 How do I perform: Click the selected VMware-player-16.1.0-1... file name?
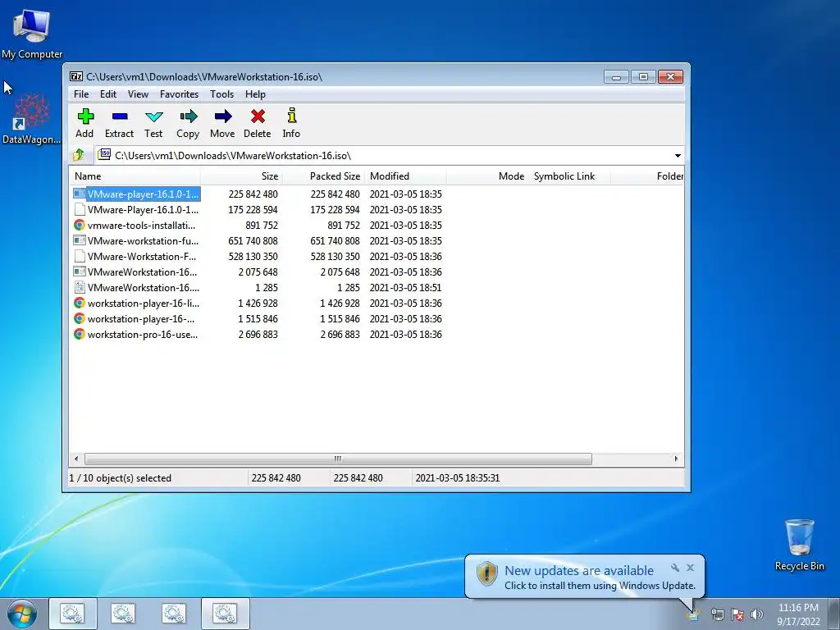pyautogui.click(x=143, y=194)
